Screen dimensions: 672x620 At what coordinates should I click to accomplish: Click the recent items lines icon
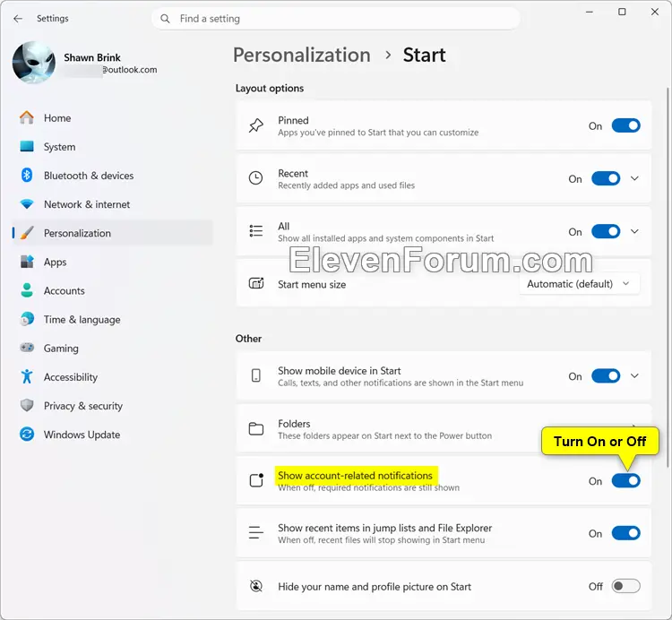[256, 533]
